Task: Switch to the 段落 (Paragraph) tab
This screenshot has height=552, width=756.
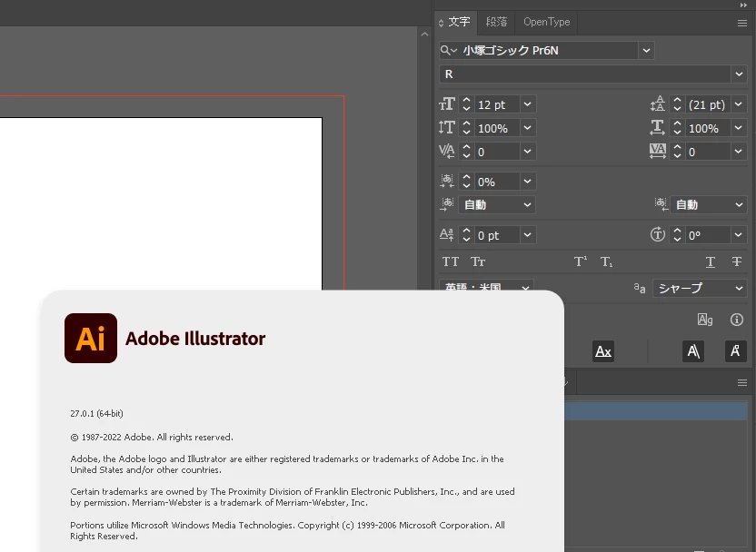Action: [496, 22]
